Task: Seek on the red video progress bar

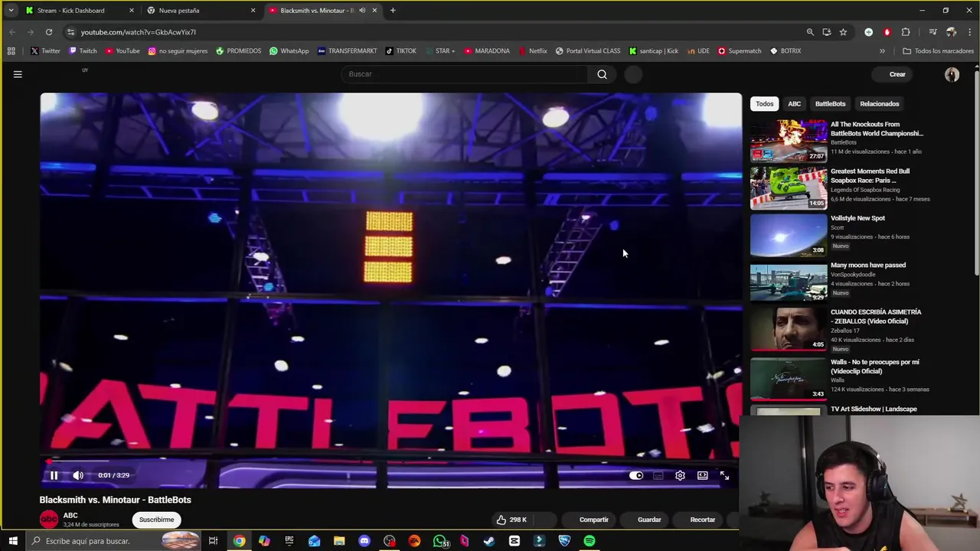Action: (390, 461)
